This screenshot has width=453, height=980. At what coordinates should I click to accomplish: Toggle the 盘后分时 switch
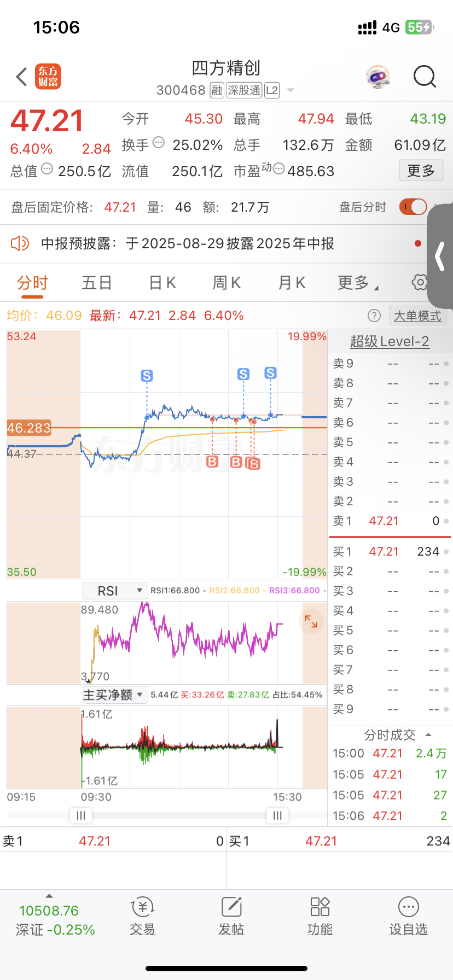413,207
